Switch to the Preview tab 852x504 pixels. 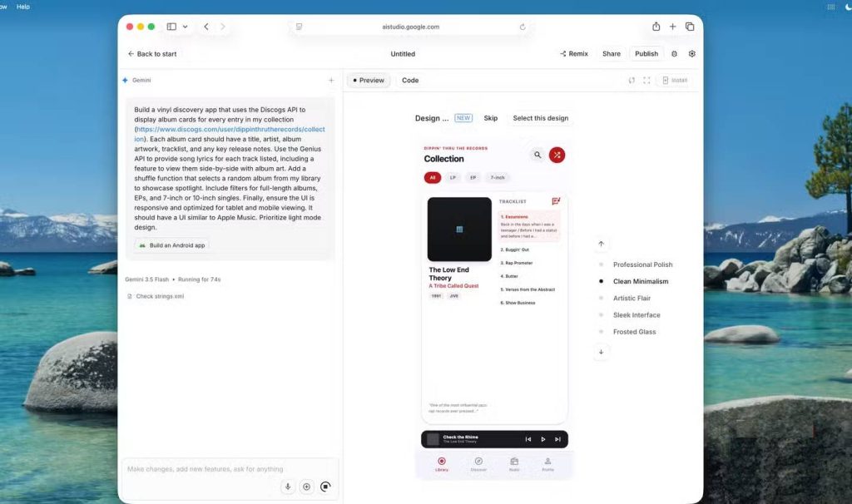tap(369, 81)
